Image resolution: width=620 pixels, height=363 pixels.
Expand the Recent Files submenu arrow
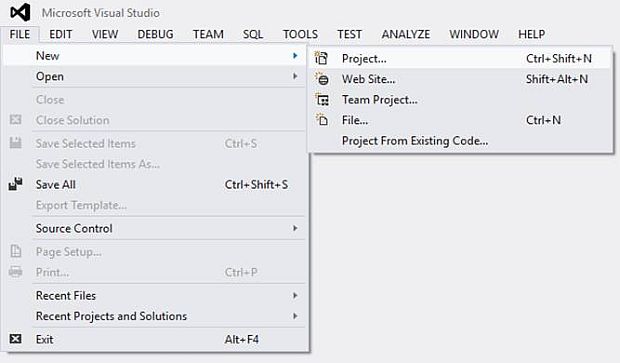tap(295, 295)
